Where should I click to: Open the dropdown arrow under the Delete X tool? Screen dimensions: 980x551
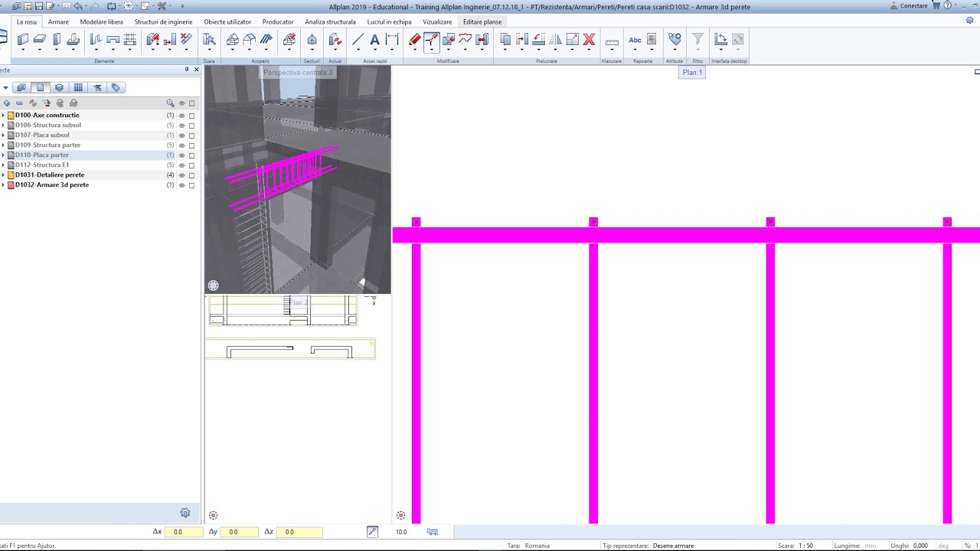pyautogui.click(x=589, y=51)
